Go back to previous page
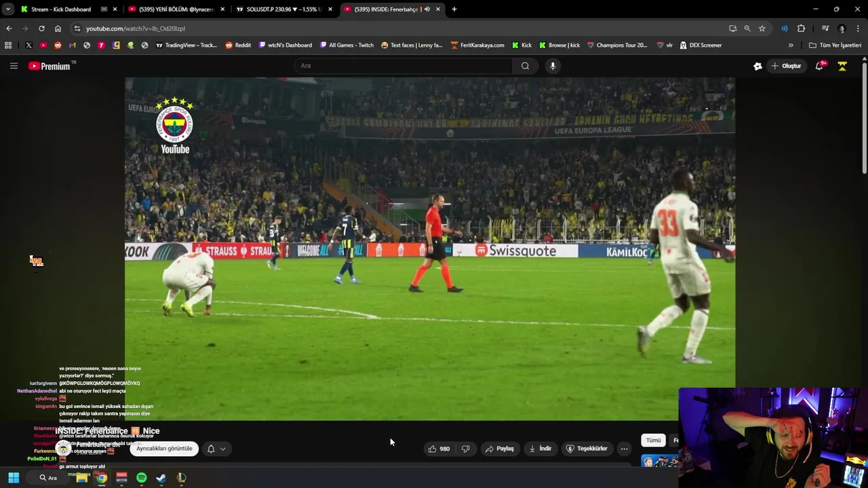Viewport: 868px width, 488px height. click(x=9, y=28)
